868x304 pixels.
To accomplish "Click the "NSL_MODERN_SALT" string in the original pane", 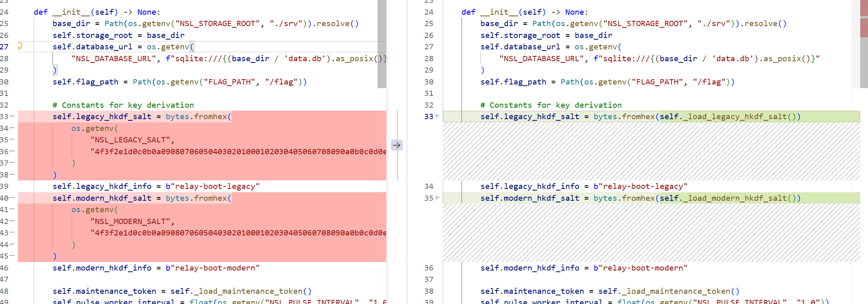I will coord(130,222).
